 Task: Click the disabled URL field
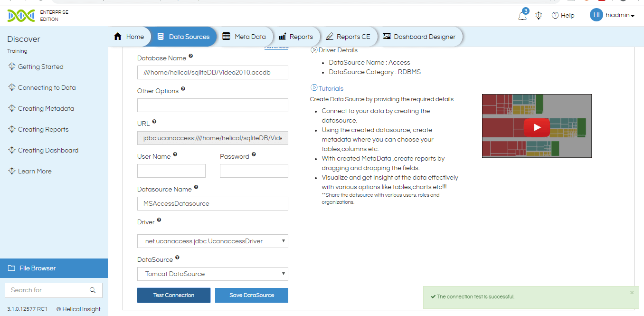click(x=213, y=138)
